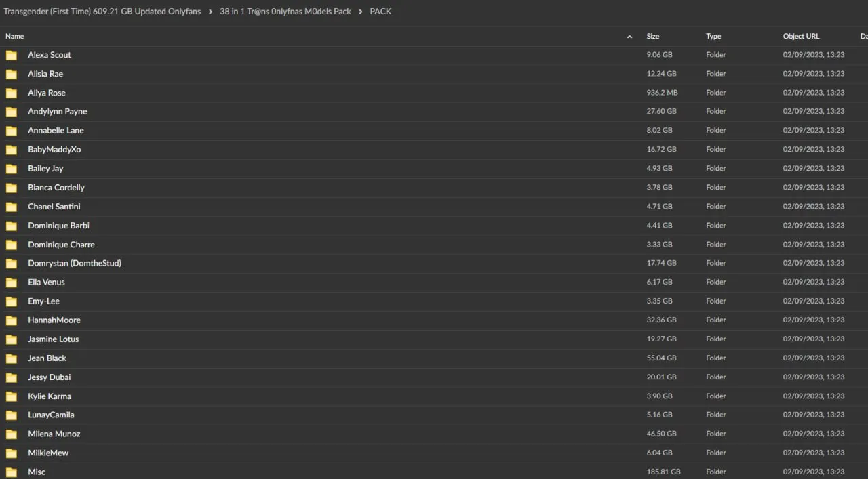Click the 185.81 GB size value

pos(664,472)
